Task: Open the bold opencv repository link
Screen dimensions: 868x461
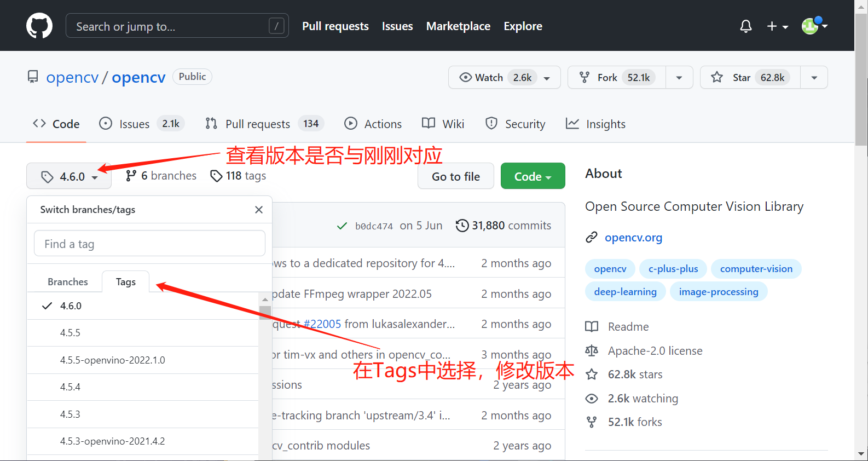Action: pyautogui.click(x=138, y=77)
